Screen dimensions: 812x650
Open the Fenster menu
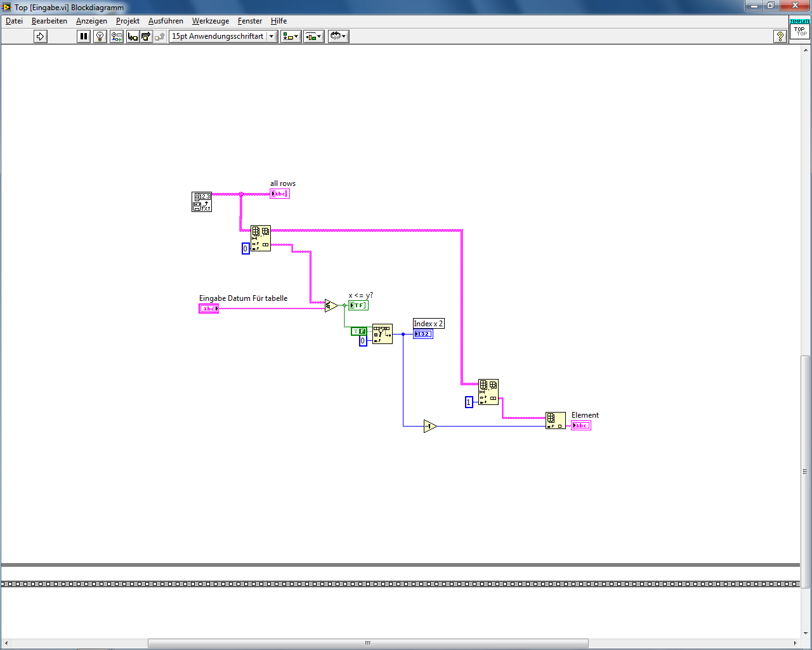point(250,21)
